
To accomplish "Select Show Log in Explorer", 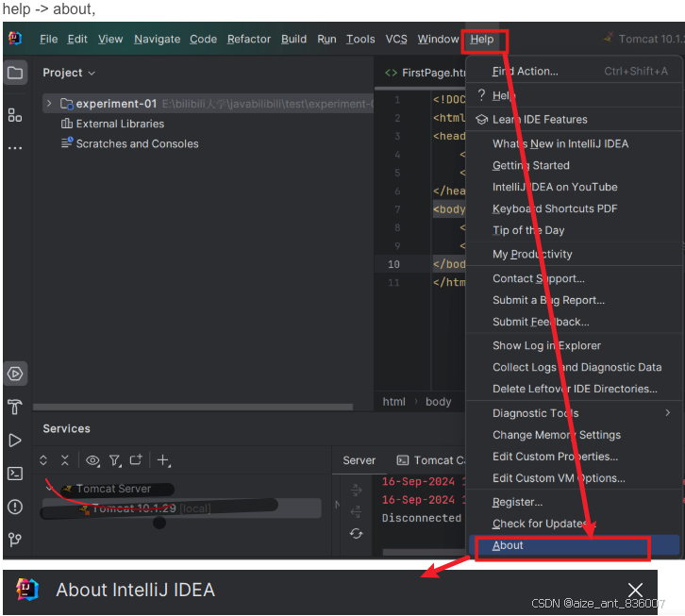I will (575, 345).
